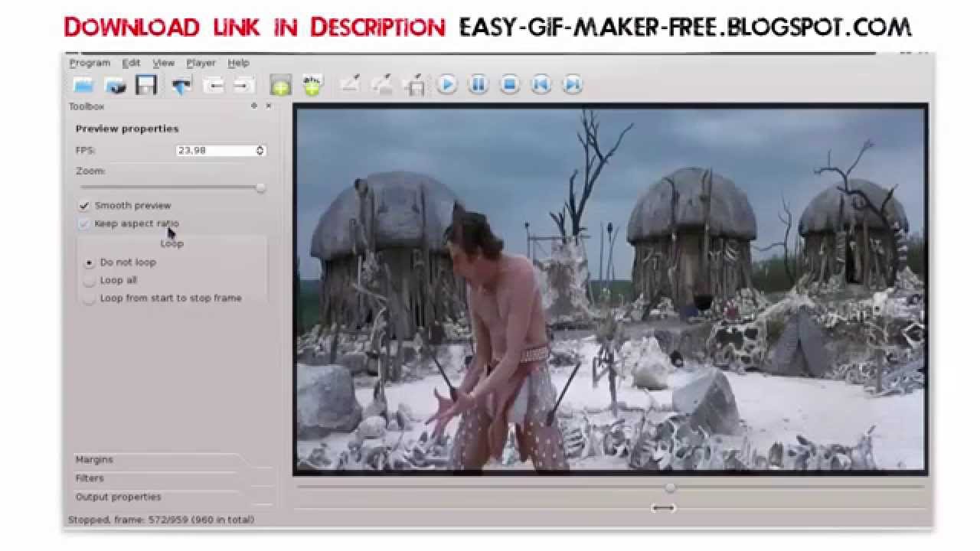The width and height of the screenshot is (980, 551).
Task: Click the Zoom slider handle
Action: (x=260, y=187)
